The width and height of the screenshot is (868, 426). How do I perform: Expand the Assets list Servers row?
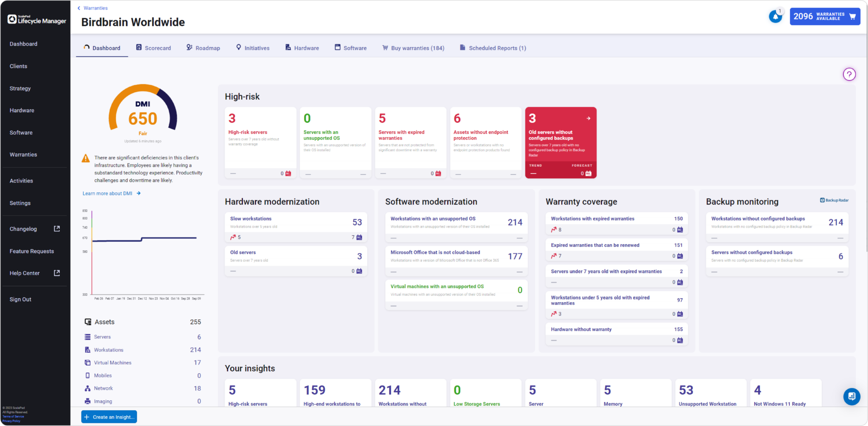click(x=102, y=337)
